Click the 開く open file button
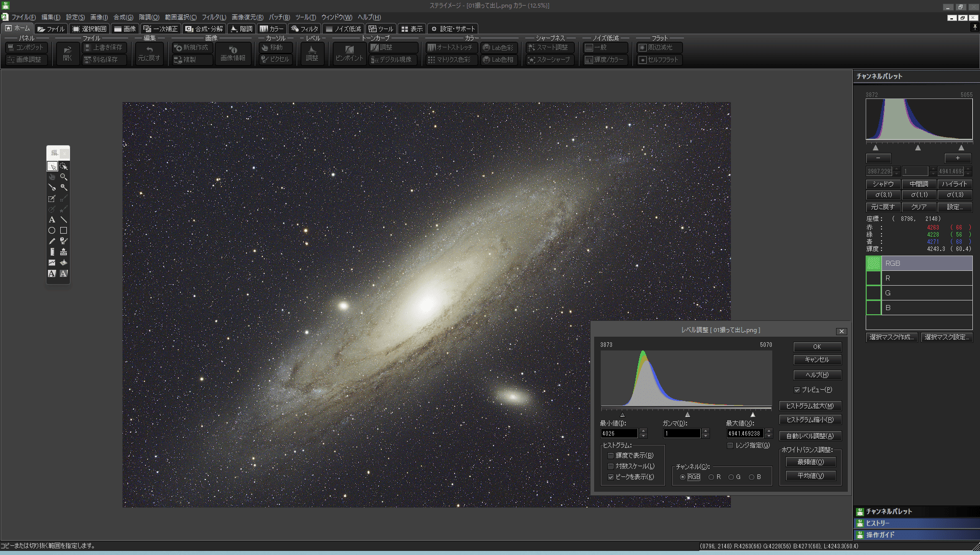This screenshot has width=980, height=555. tap(67, 53)
